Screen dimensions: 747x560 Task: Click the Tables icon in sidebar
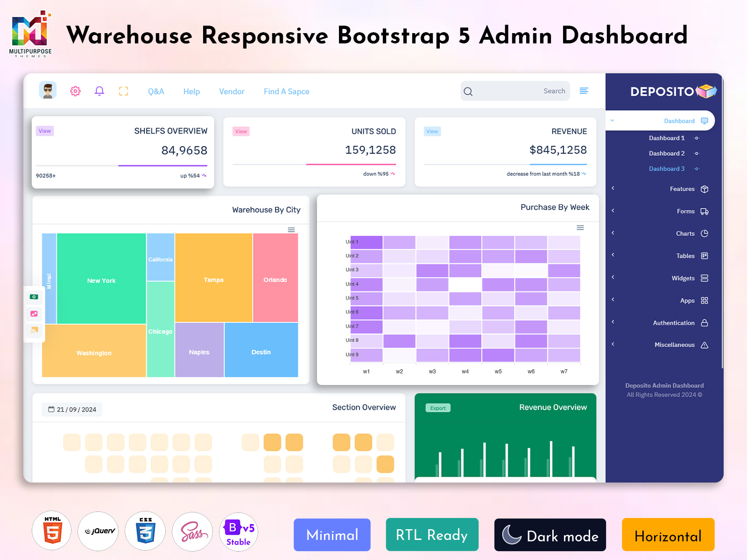pos(705,256)
